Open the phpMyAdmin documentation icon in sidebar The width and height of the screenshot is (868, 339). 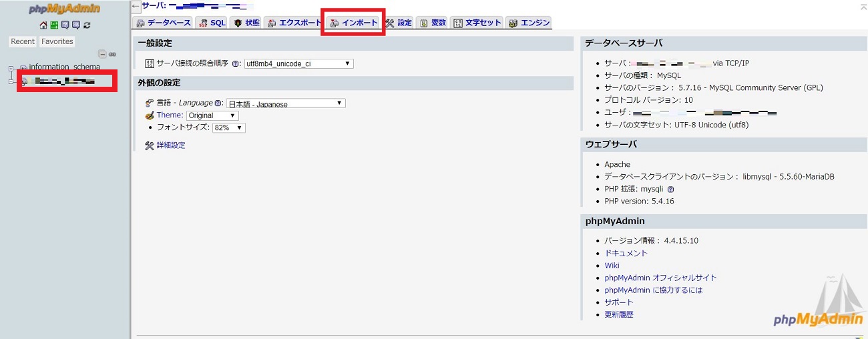pos(65,25)
